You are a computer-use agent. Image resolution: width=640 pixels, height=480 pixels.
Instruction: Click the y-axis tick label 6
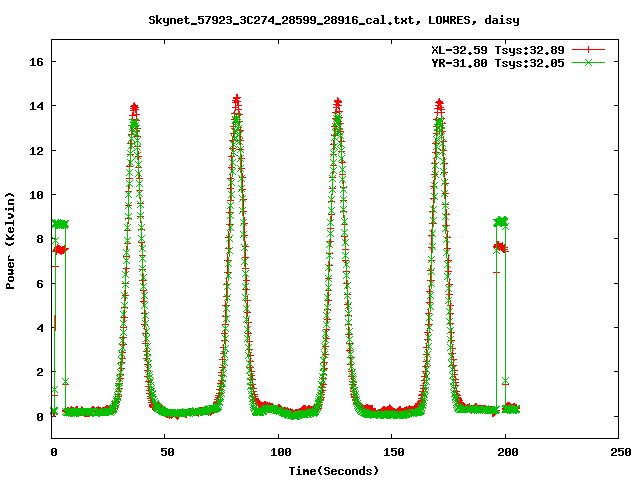40,284
